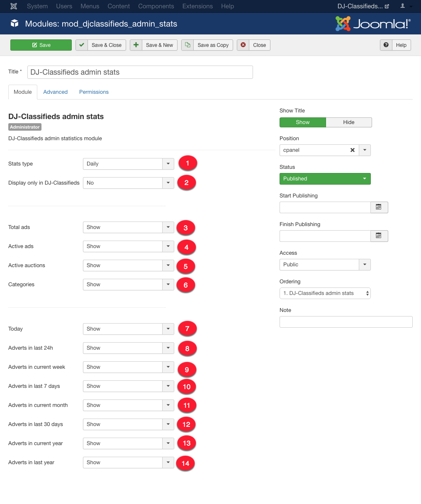Click the green Save button

tap(41, 45)
